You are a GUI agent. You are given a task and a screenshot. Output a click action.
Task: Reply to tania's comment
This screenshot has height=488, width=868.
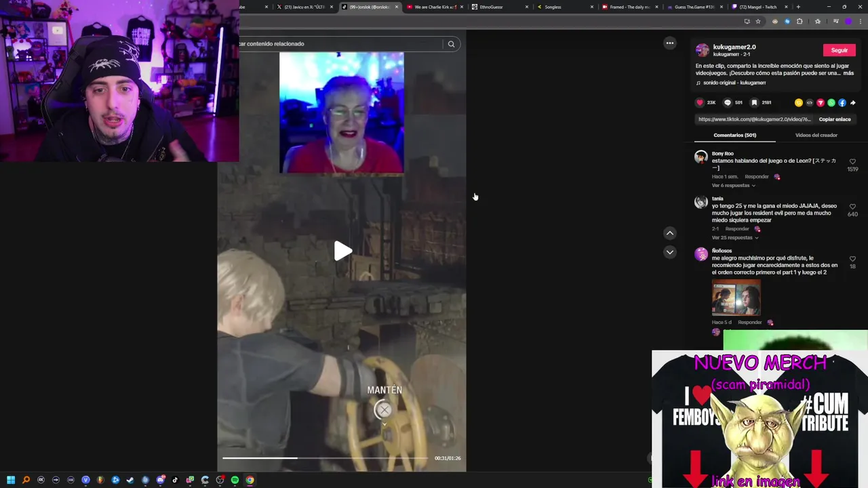point(737,229)
